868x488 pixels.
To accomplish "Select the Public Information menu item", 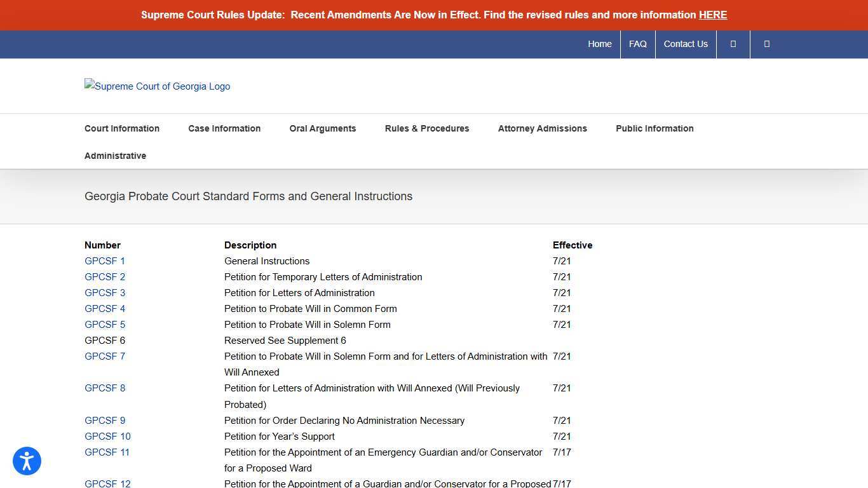I will [x=654, y=128].
